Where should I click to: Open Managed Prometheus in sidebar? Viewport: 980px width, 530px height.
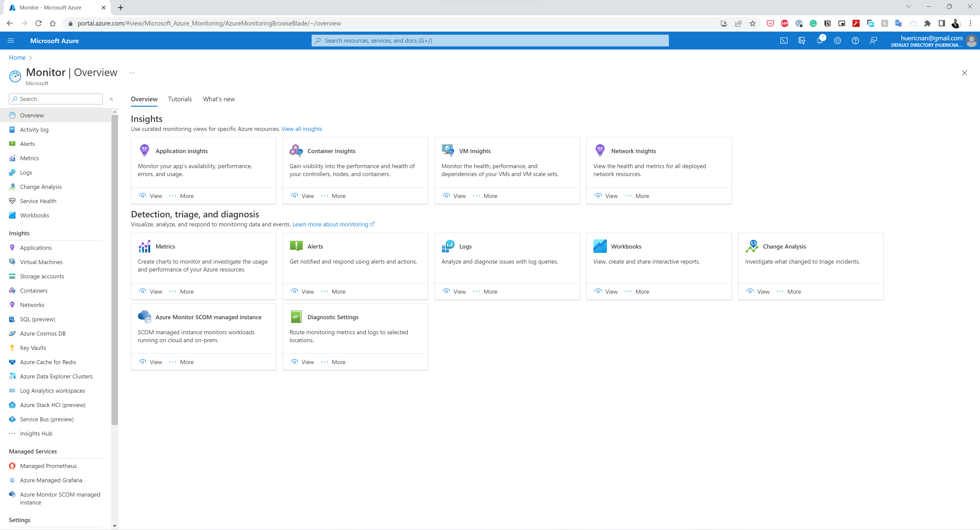(x=48, y=466)
